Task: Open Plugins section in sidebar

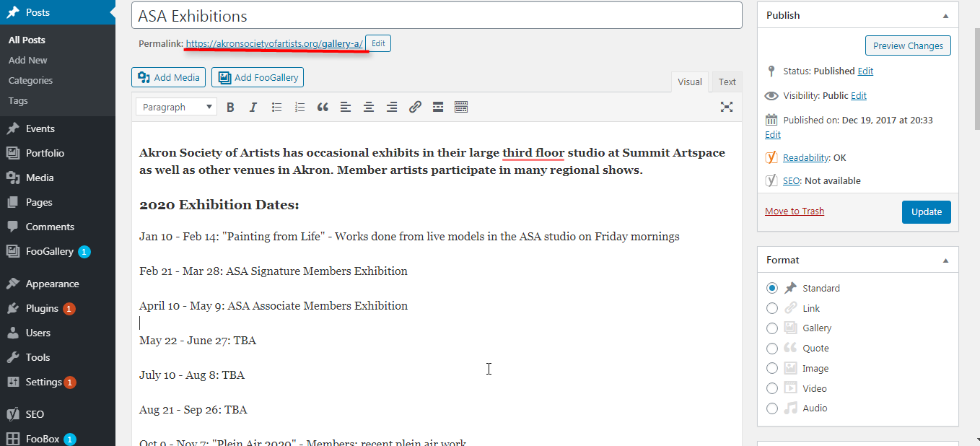Action: click(58, 308)
